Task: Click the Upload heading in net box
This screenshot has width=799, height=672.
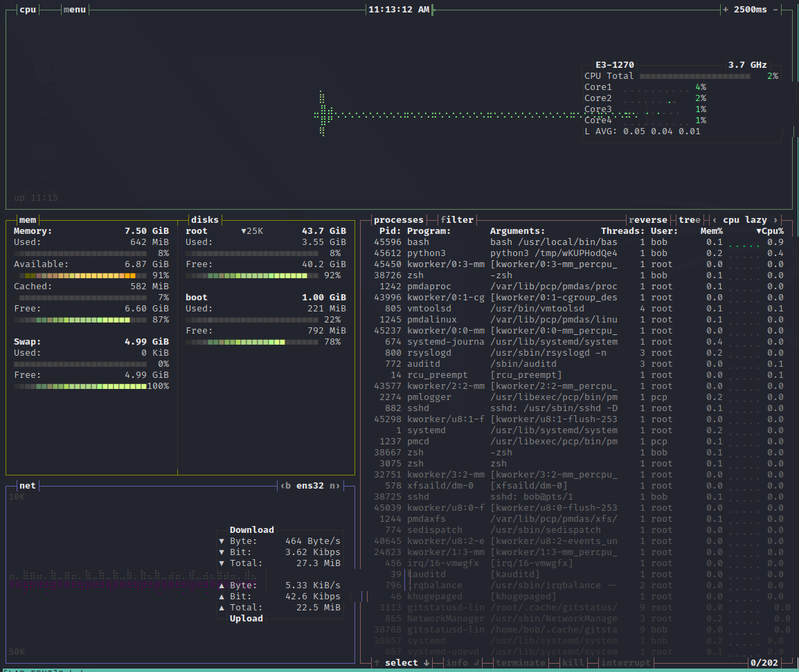Action: pos(246,619)
